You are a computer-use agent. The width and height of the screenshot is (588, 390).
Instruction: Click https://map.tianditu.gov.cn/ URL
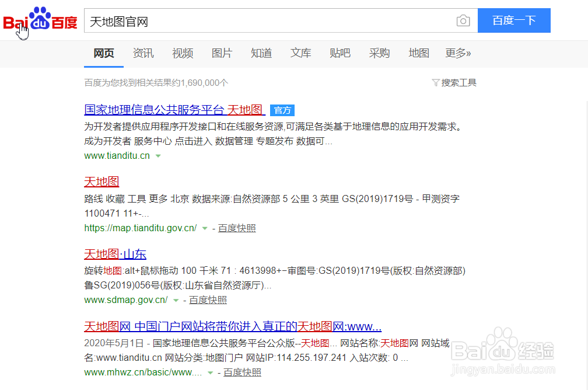tap(140, 228)
